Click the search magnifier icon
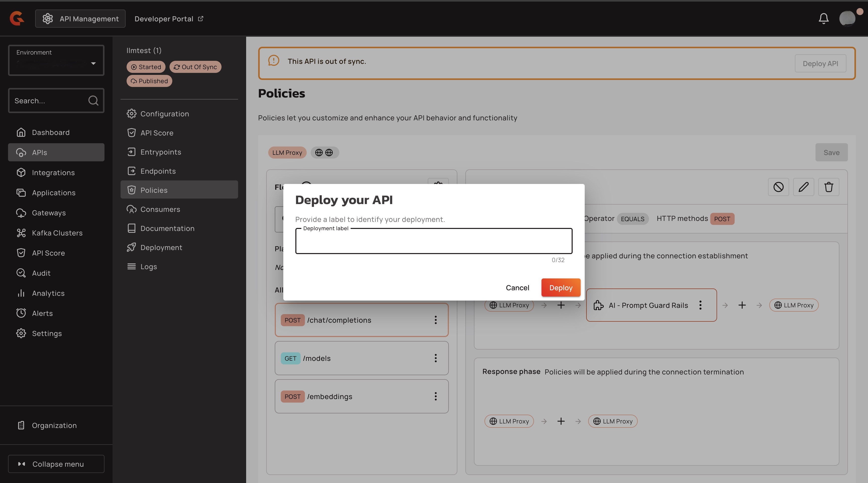This screenshot has height=483, width=868. [x=93, y=101]
